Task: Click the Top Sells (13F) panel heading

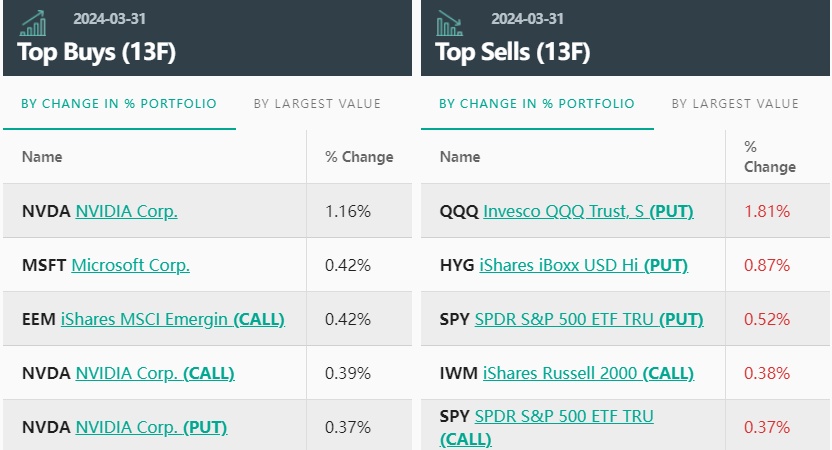Action: tap(513, 52)
